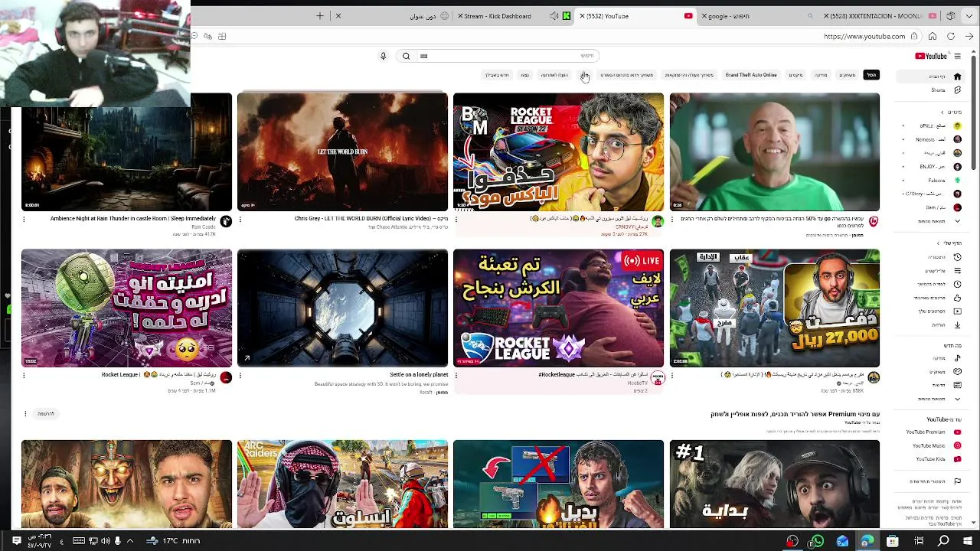Open options menu for Settle on a lonely planet

click(240, 375)
